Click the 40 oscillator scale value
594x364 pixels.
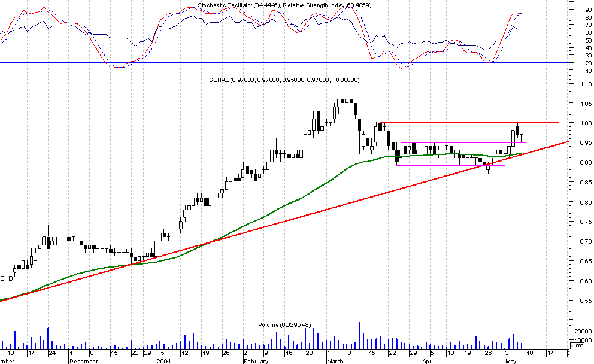(589, 48)
